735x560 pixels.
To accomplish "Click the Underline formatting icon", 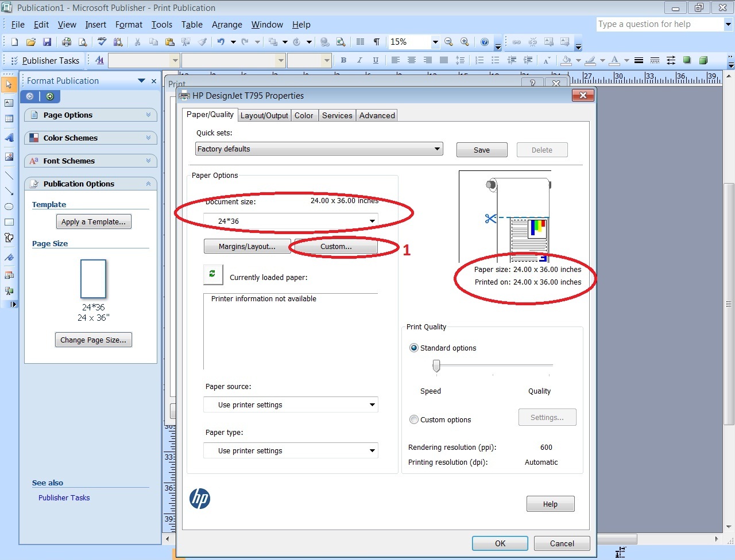I will (376, 60).
